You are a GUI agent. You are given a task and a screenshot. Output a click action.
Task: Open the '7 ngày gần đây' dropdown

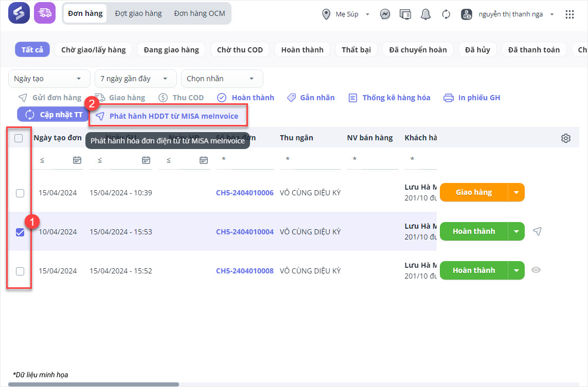(135, 79)
